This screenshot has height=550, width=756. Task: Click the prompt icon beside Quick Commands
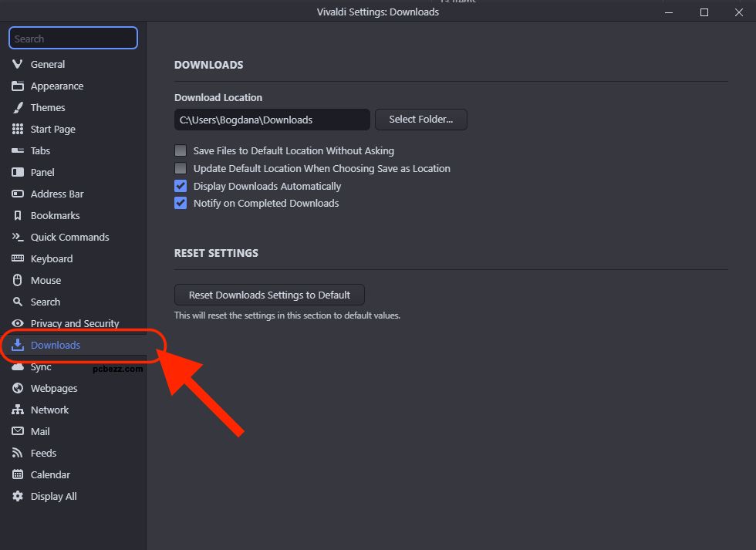coord(17,237)
